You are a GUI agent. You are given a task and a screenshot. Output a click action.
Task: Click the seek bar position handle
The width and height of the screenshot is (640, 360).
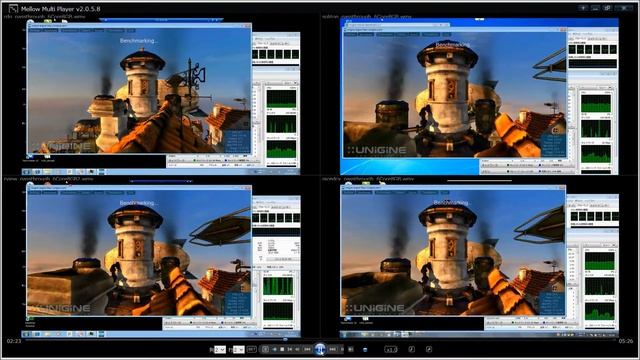click(x=285, y=339)
